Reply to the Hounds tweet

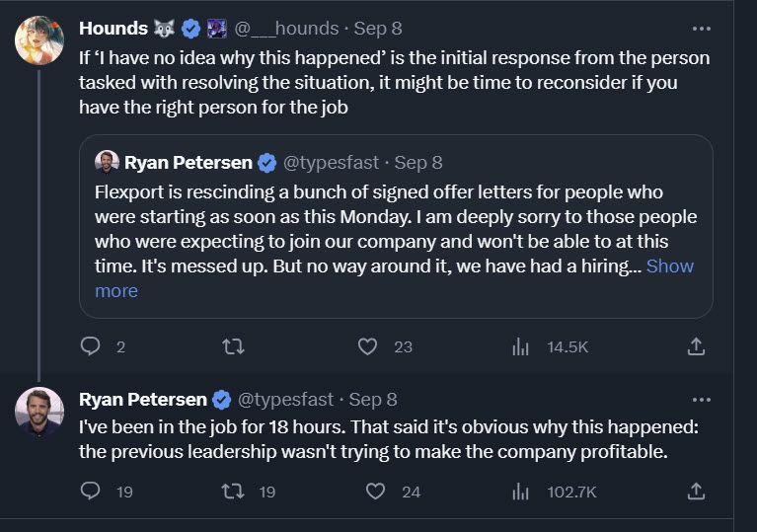(x=91, y=346)
